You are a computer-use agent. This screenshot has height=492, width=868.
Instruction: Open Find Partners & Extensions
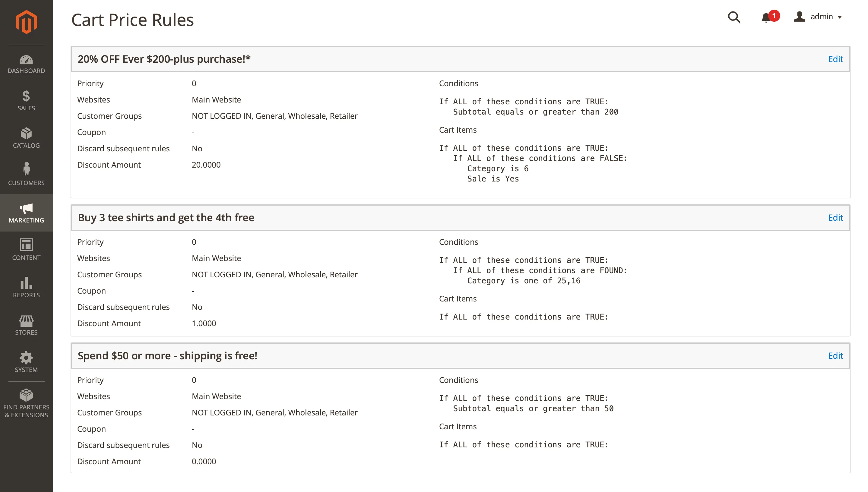coord(26,403)
